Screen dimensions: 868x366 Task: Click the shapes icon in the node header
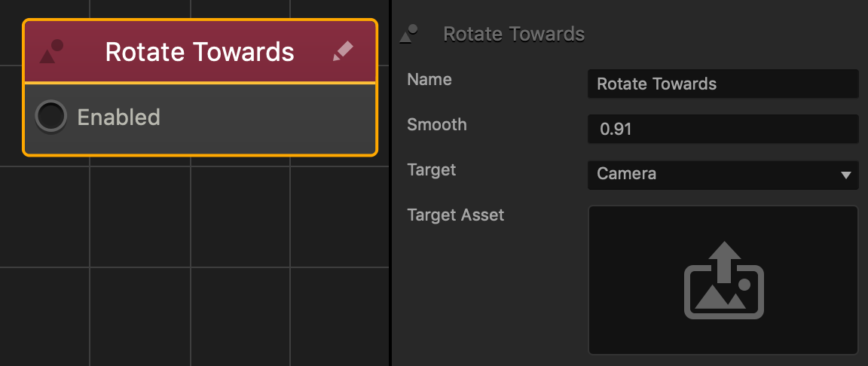(x=51, y=51)
